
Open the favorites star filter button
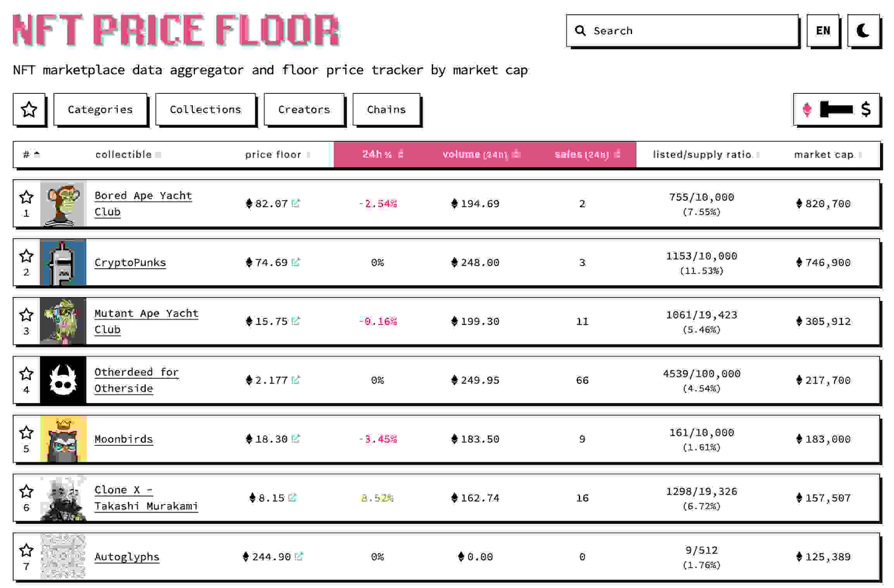29,109
